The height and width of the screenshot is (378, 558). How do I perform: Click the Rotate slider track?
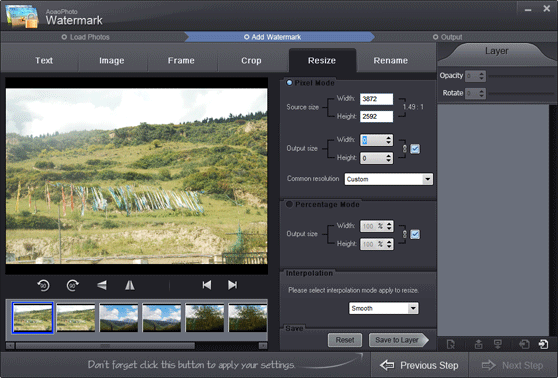[x=521, y=93]
